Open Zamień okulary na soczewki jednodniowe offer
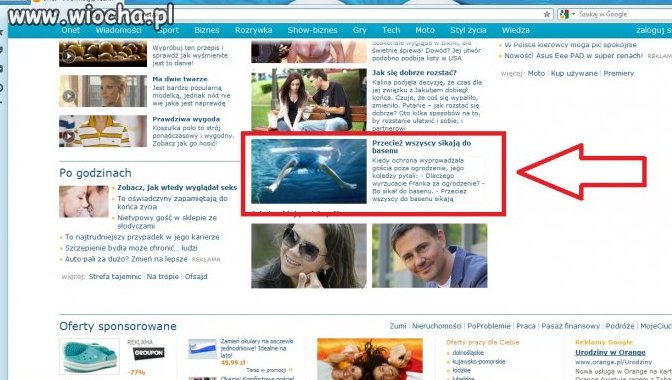The image size is (672, 380). tap(257, 348)
